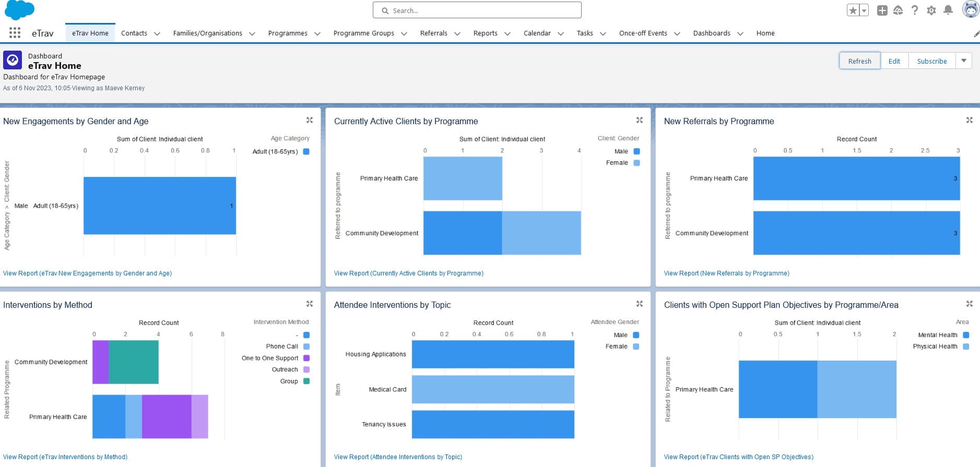This screenshot has width=980, height=467.
Task: View eTrav Clients with Open SP Objectives report
Action: pos(739,457)
